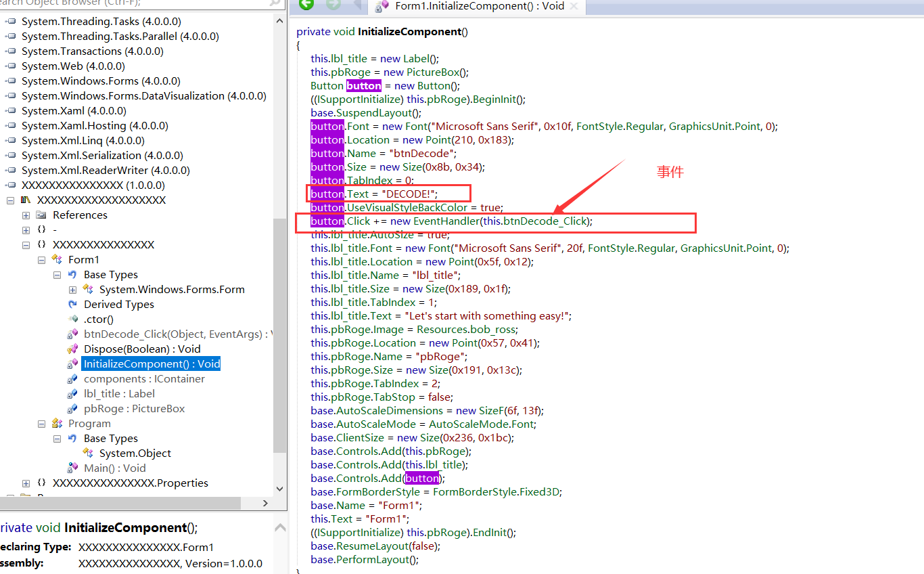Expand the References node
The height and width of the screenshot is (574, 924).
(x=26, y=215)
